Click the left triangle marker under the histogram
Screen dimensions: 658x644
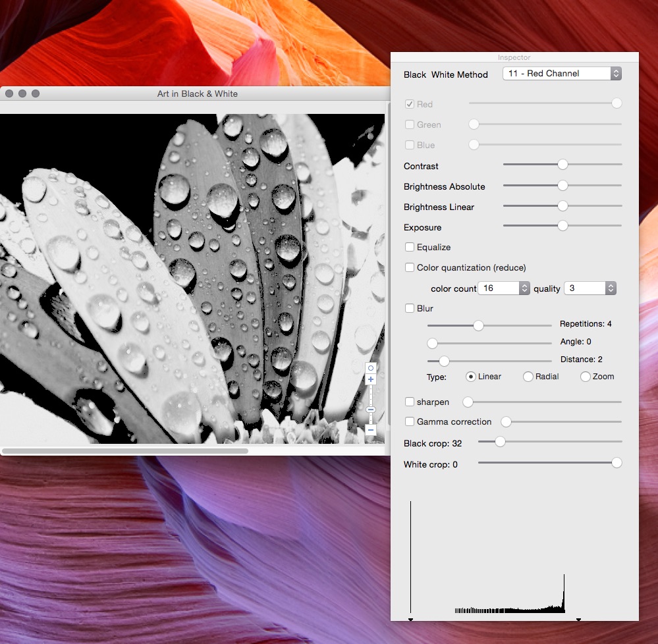(x=410, y=620)
